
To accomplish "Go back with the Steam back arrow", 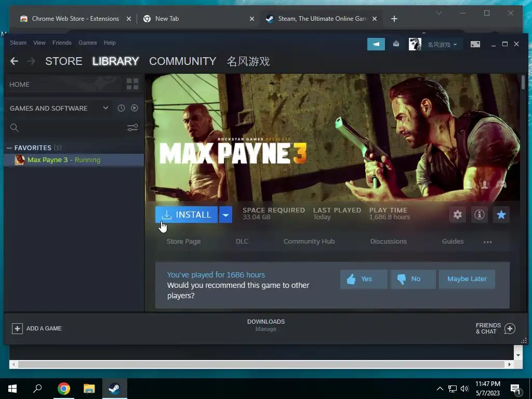I will 14,61.
